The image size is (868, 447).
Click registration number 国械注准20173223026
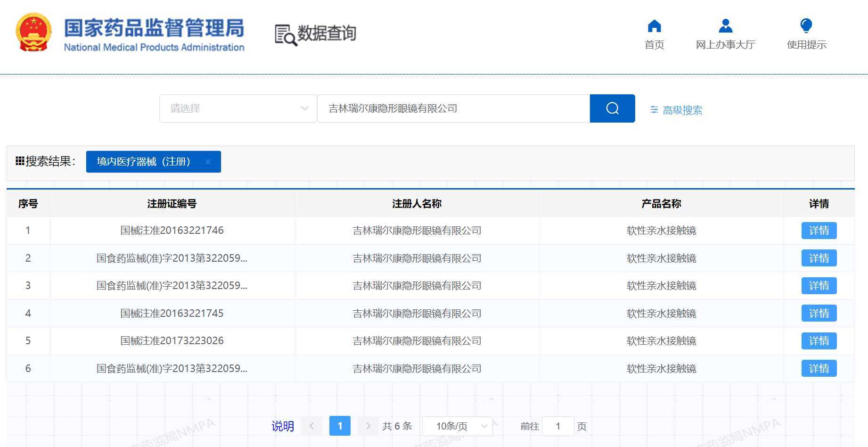tap(172, 341)
